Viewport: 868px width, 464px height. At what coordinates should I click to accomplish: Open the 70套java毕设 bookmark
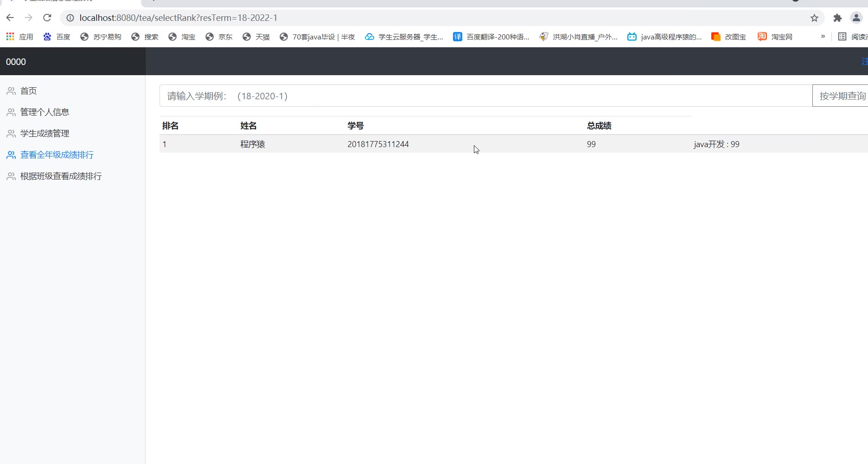pyautogui.click(x=317, y=37)
